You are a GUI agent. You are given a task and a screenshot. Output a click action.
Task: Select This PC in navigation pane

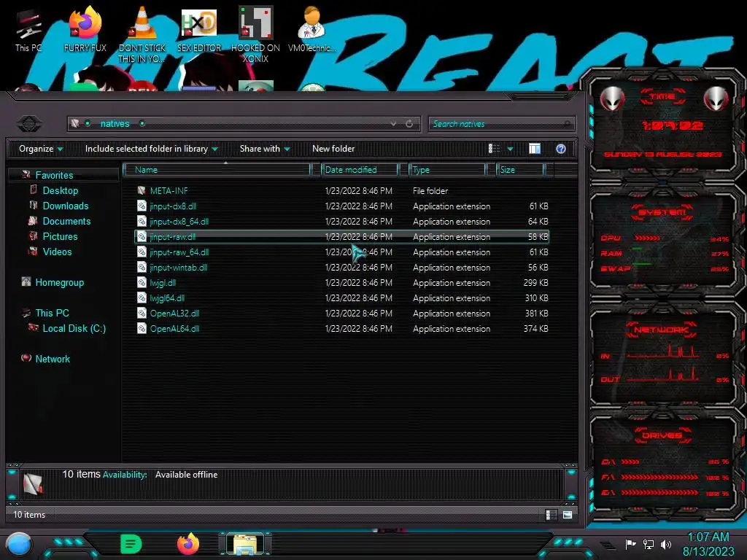52,313
